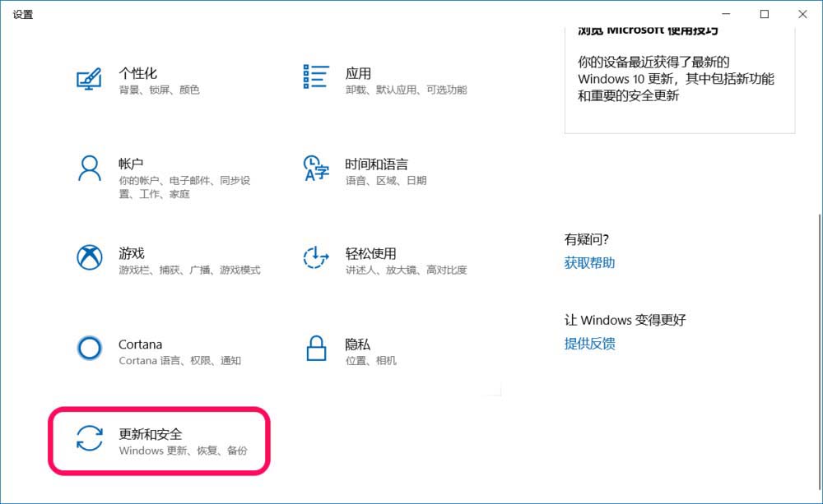This screenshot has width=823, height=504.
Task: Click the 应用 list icon
Action: [x=316, y=76]
